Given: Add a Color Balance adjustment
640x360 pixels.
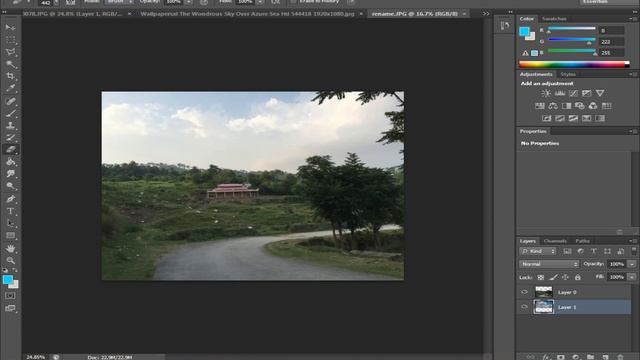Looking at the screenshot, I should [553, 106].
